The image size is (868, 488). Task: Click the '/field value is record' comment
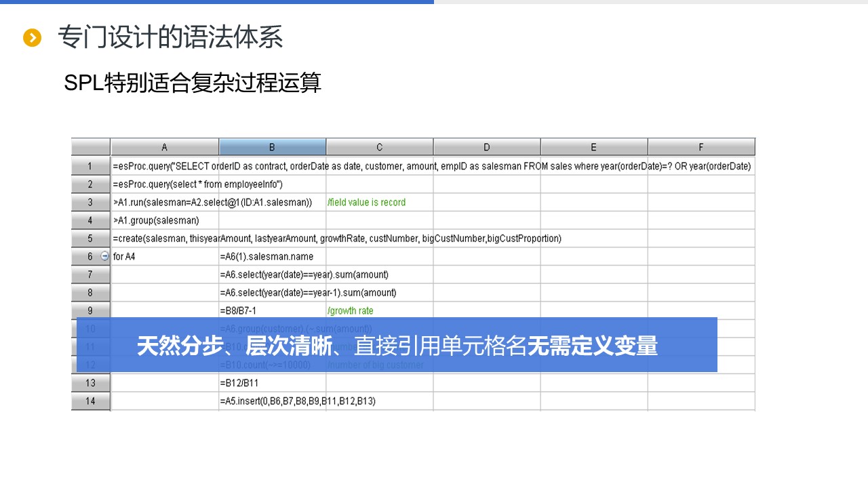point(367,202)
